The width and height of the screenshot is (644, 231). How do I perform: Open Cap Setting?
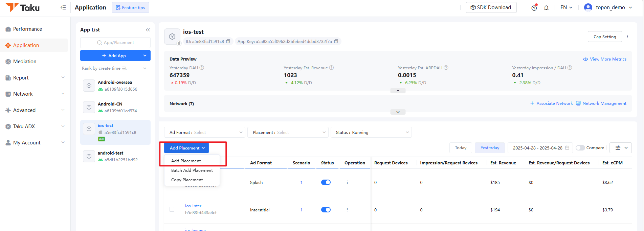click(x=605, y=37)
